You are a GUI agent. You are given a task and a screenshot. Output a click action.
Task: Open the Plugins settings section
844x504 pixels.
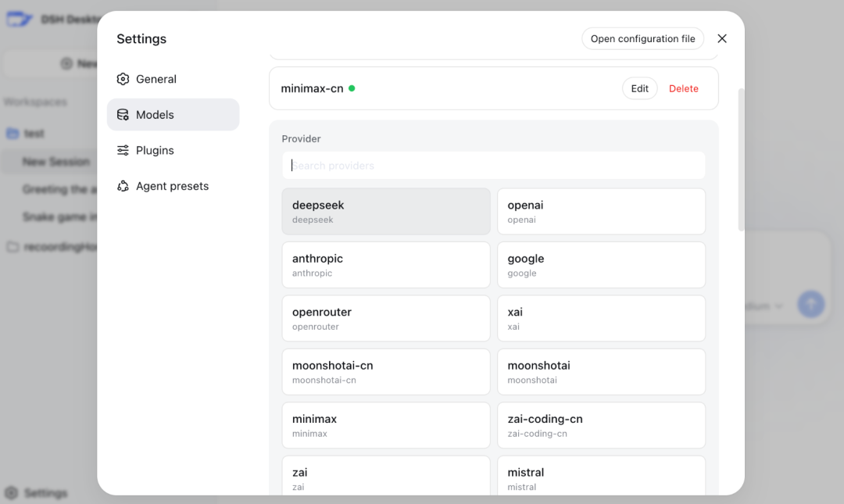[173, 150]
